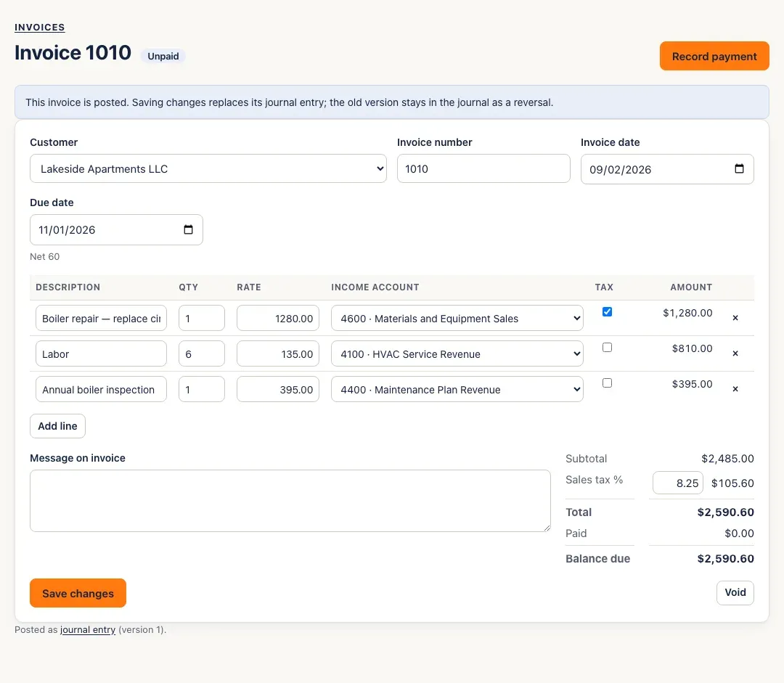
Task: Open the invoice date calendar picker icon
Action: click(739, 169)
